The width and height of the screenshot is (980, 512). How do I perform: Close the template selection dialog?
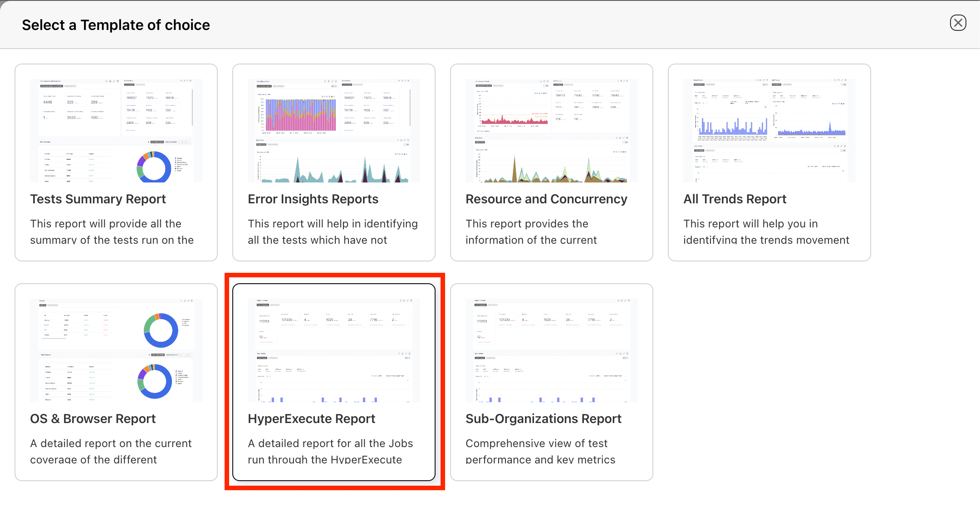958,23
